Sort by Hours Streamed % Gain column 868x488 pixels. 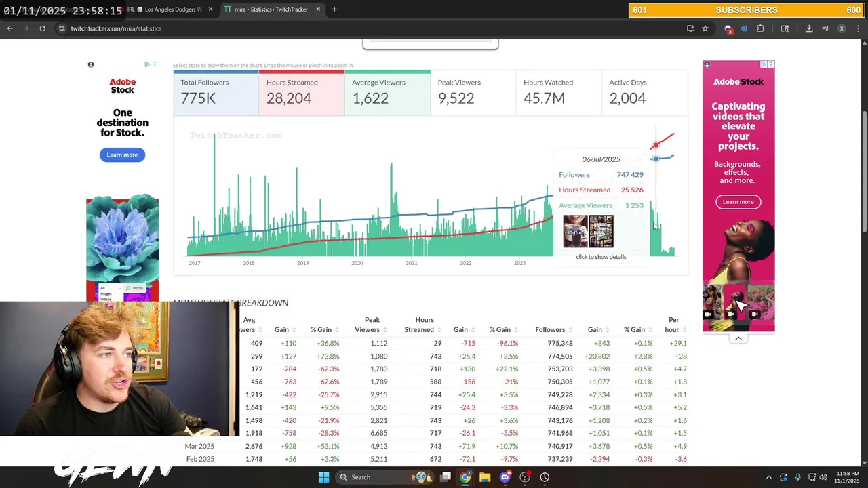click(x=503, y=329)
